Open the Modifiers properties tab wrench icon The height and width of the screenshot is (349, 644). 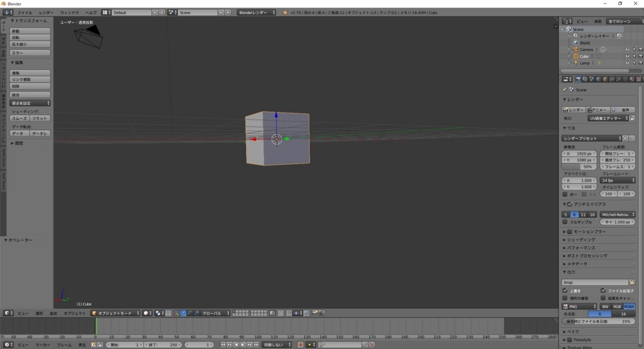pyautogui.click(x=619, y=79)
